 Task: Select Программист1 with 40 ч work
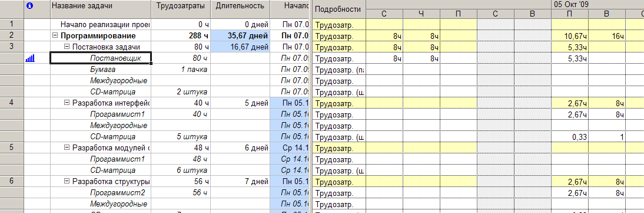coord(101,114)
